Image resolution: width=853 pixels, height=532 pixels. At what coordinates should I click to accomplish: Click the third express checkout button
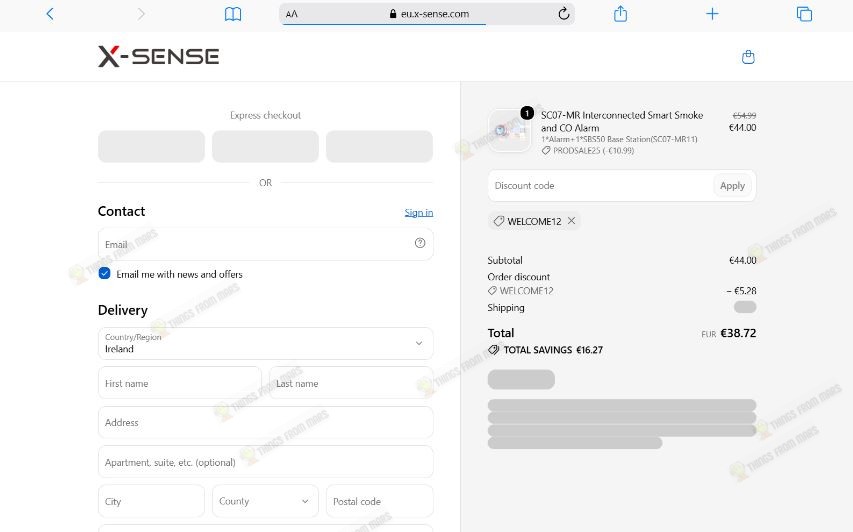click(380, 146)
